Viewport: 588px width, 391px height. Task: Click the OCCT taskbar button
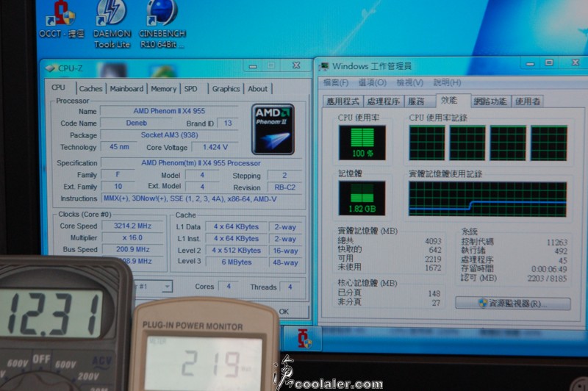click(303, 338)
